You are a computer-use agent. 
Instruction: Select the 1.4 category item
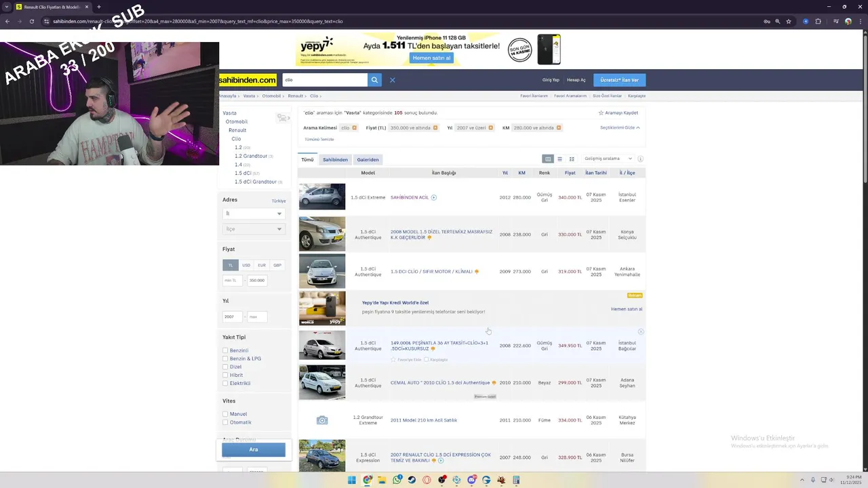(x=238, y=165)
